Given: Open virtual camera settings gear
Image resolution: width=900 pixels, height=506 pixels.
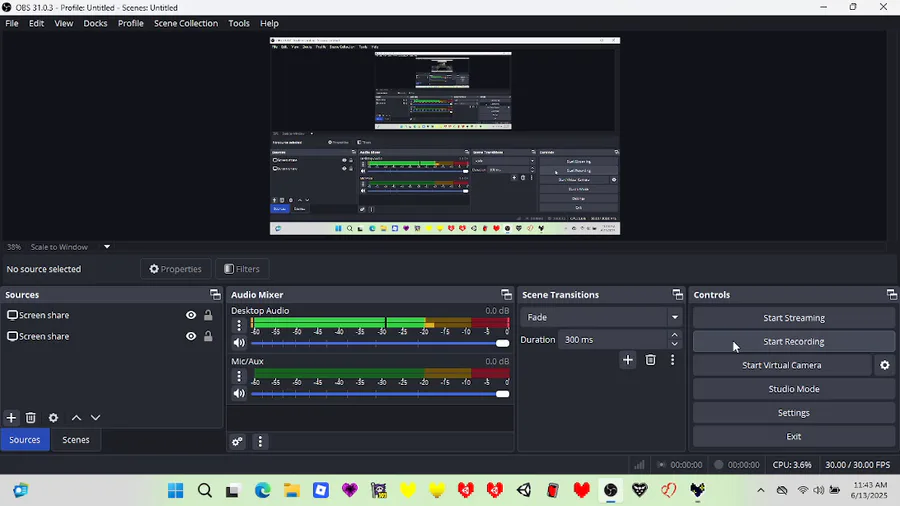Looking at the screenshot, I should coord(885,365).
